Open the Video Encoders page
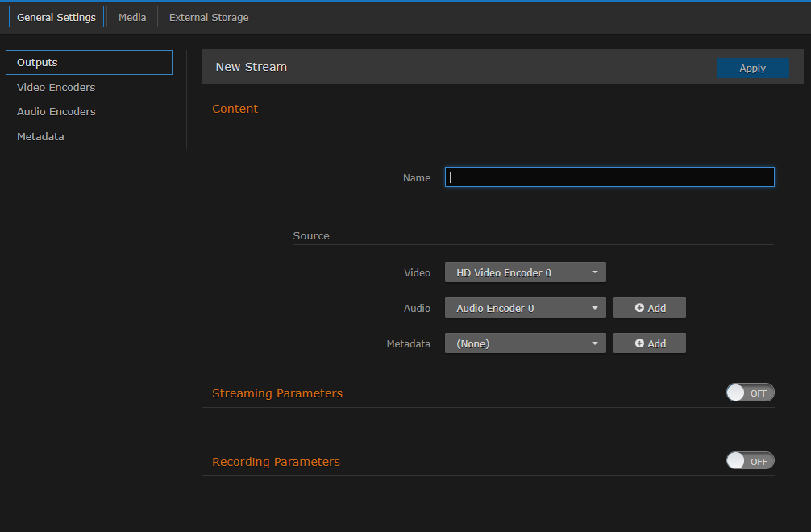The width and height of the screenshot is (811, 532). [x=56, y=87]
